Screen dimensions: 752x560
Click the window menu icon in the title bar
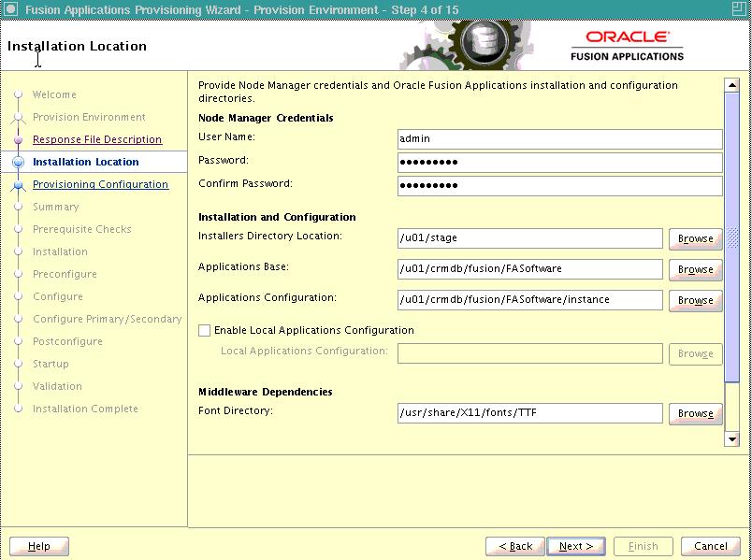pos(10,8)
